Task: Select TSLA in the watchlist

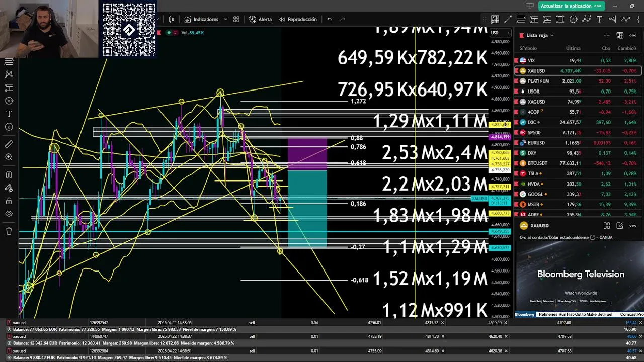Action: coord(578,173)
